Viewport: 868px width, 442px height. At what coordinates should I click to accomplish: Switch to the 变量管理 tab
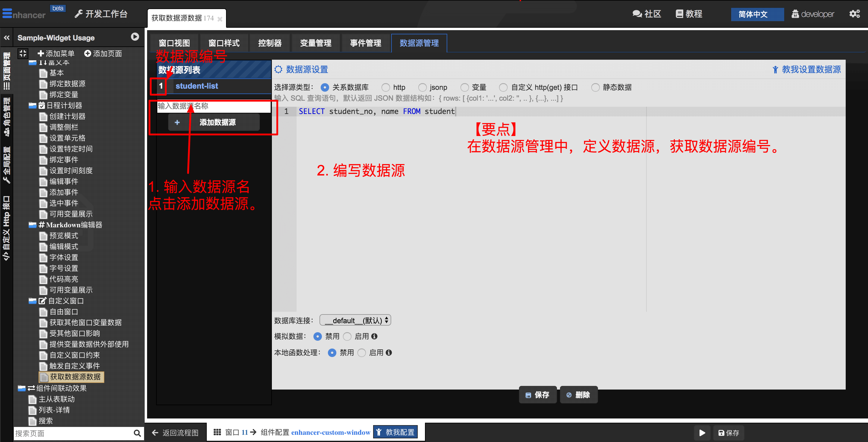pos(315,43)
